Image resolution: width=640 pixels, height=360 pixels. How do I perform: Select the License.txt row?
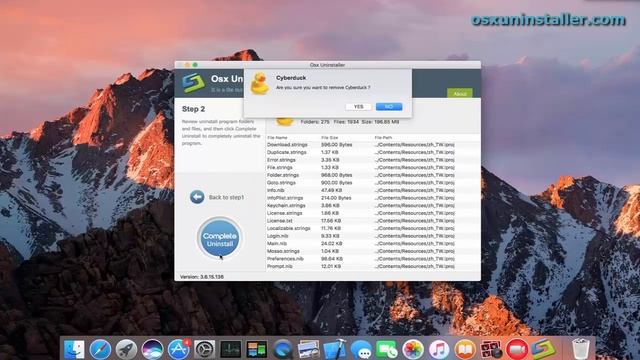(x=373, y=221)
